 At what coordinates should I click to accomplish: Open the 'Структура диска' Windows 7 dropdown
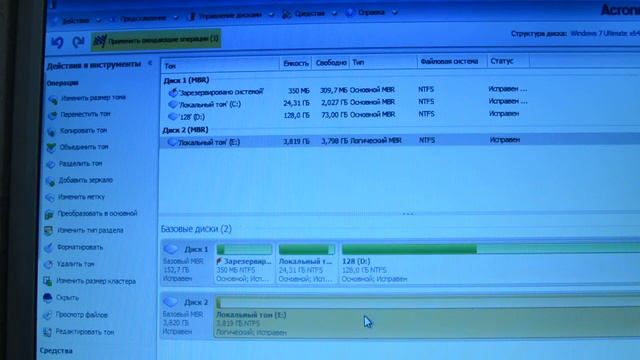(604, 33)
